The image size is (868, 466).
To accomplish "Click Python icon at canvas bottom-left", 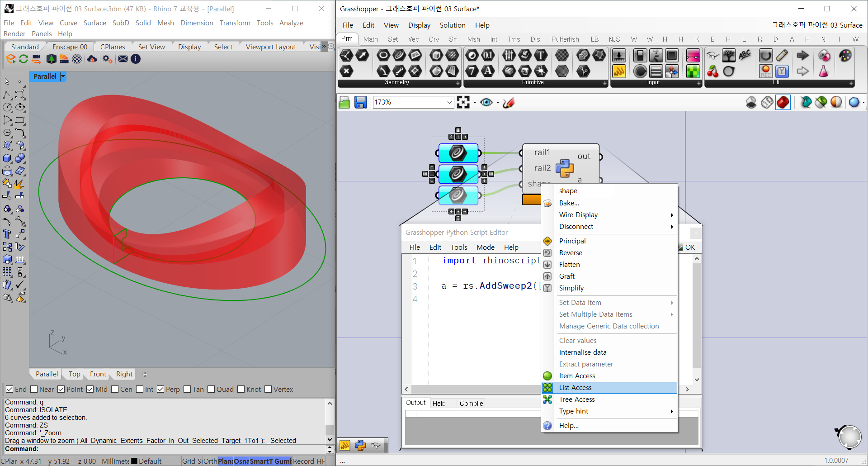I will pyautogui.click(x=360, y=446).
